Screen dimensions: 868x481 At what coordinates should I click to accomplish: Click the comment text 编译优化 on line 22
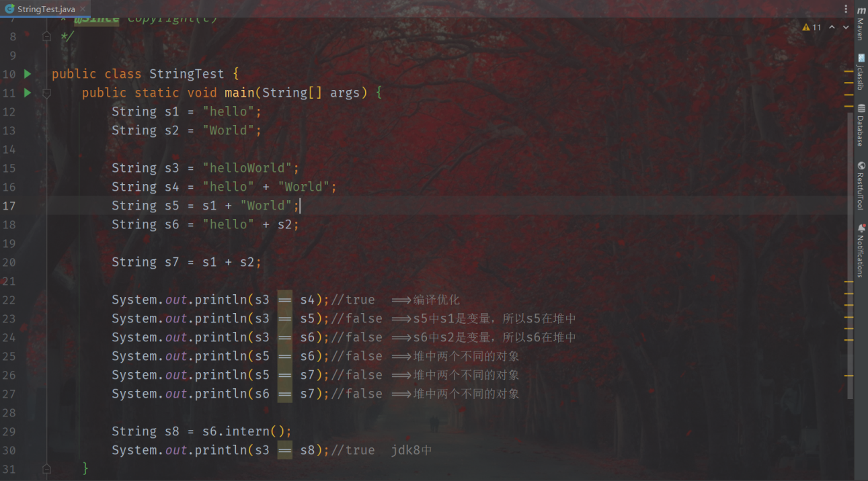click(436, 300)
